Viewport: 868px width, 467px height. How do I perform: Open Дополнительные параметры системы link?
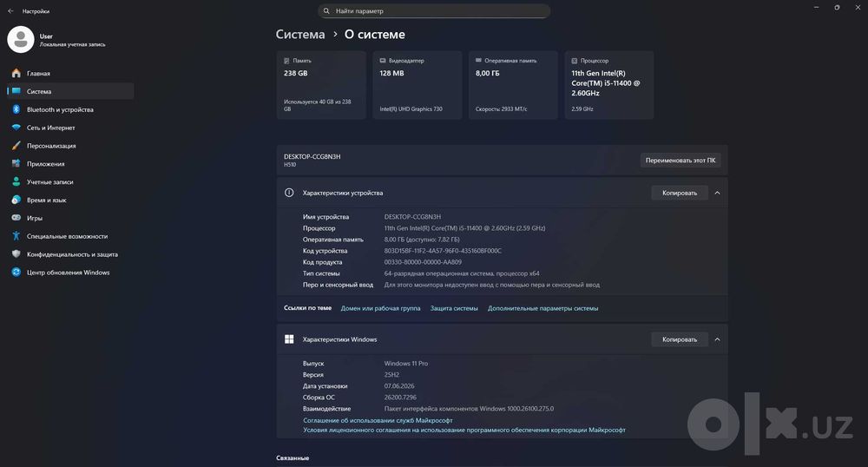click(x=542, y=308)
